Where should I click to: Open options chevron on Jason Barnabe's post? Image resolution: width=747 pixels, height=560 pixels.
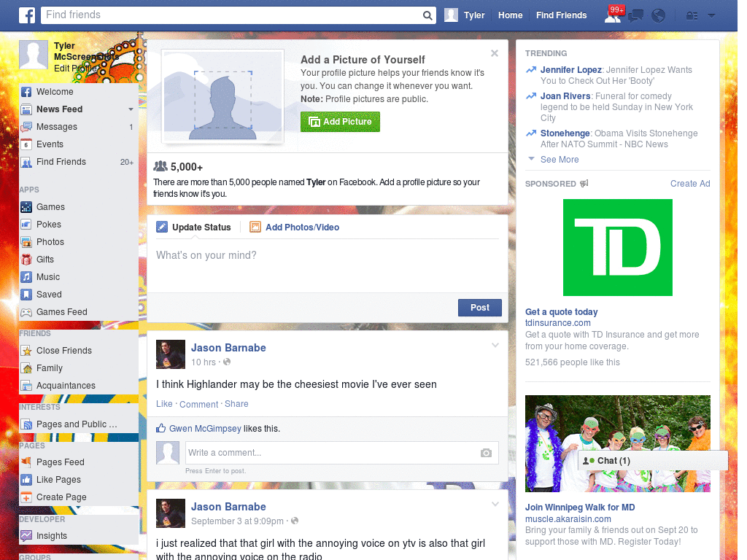[x=495, y=345]
